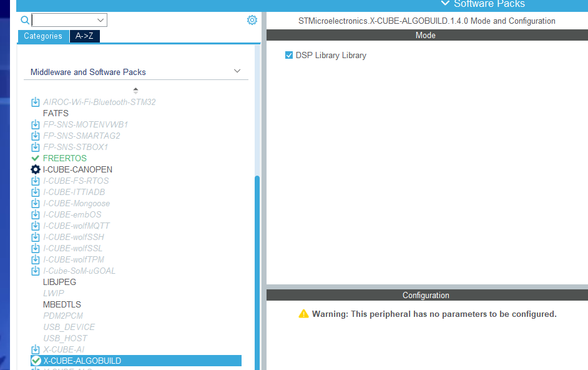The height and width of the screenshot is (370, 588).
Task: Select LIBJPEG in the middleware list
Action: tap(60, 282)
